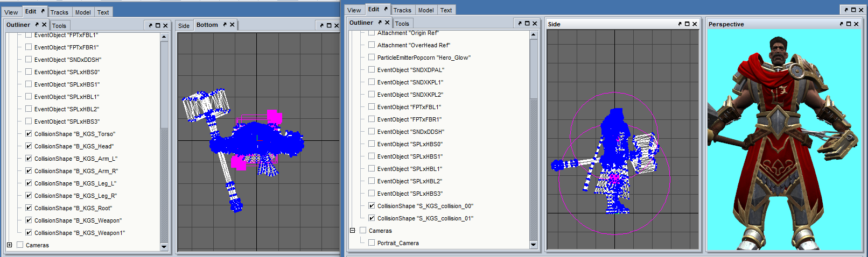868x257 pixels.
Task: Undock the right window's top-right tab group
Action: point(846,10)
